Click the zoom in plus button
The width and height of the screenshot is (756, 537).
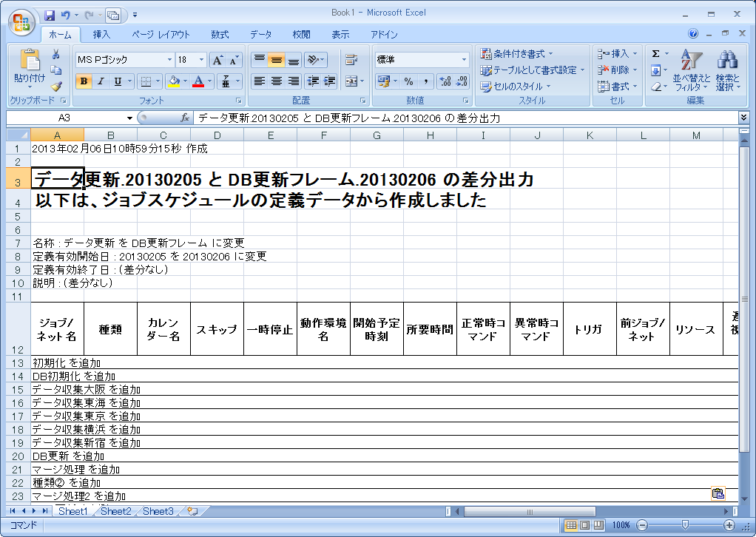(x=729, y=525)
